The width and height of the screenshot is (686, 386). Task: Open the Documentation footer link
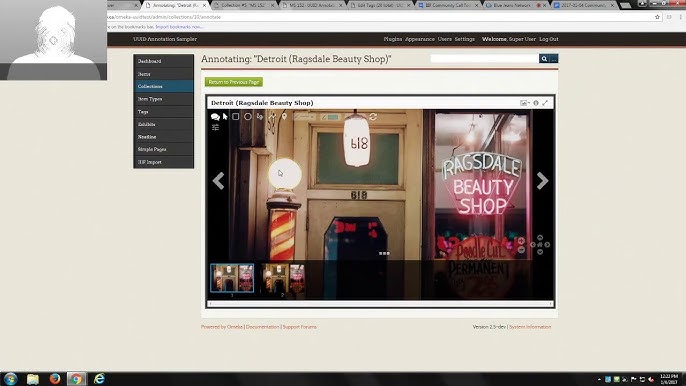pos(262,327)
